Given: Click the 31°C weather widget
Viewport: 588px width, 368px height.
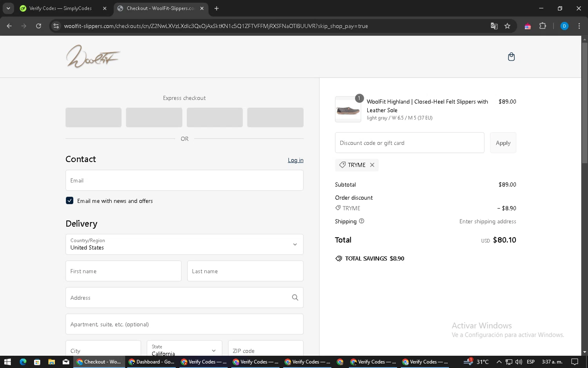Looking at the screenshot, I should click(x=476, y=362).
